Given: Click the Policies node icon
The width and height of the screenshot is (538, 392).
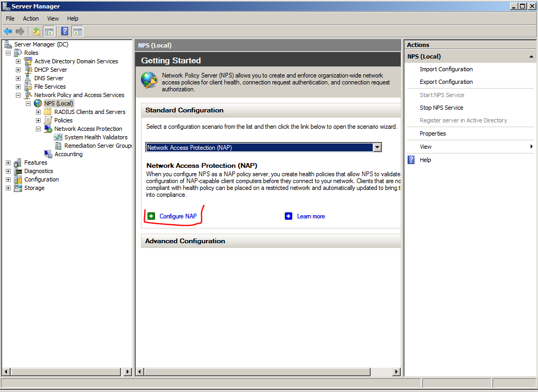Looking at the screenshot, I should 48,120.
